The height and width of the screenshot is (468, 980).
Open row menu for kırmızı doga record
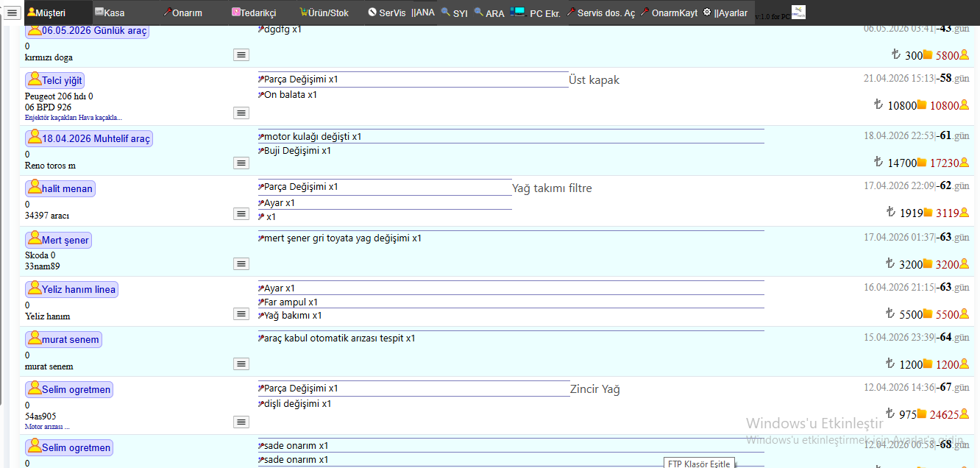(x=241, y=55)
